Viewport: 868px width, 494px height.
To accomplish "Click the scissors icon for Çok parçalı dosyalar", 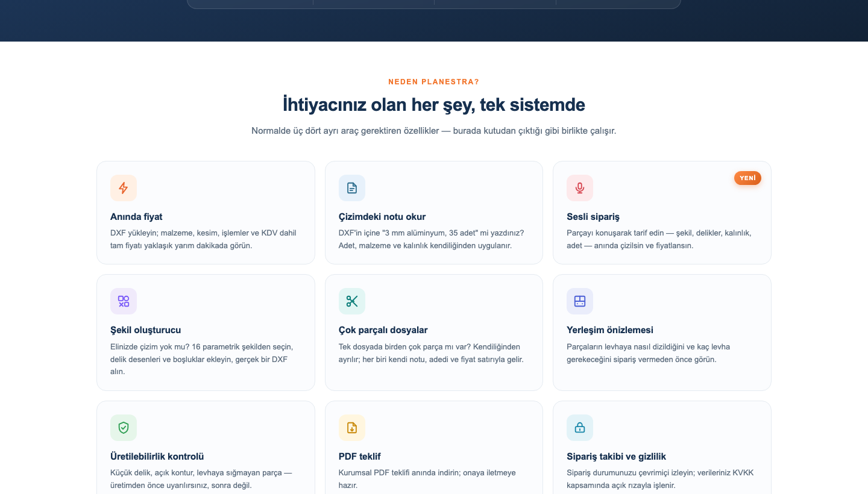I will 352,301.
